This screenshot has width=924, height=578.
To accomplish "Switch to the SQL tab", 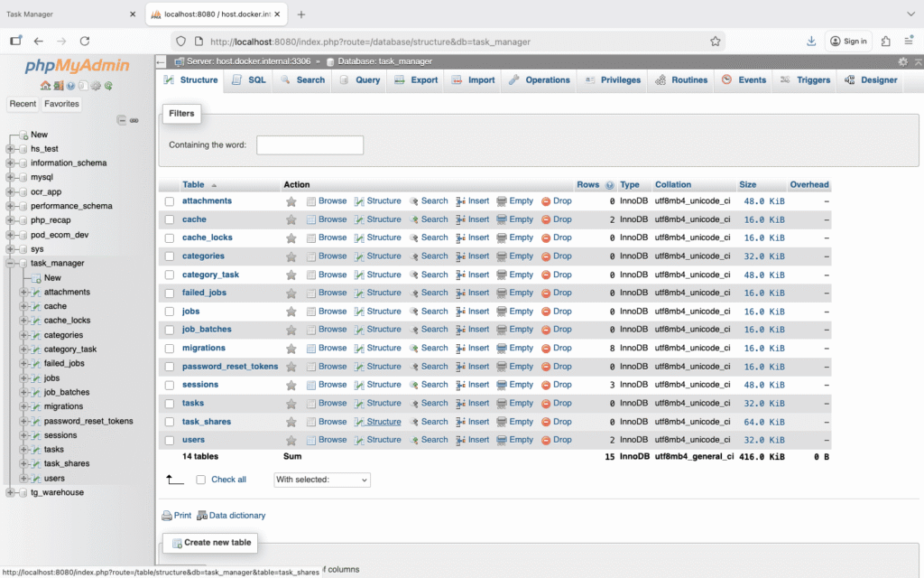I will (249, 80).
